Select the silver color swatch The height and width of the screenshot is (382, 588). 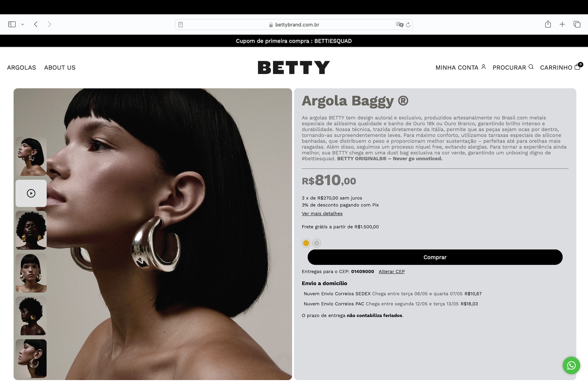pos(317,243)
